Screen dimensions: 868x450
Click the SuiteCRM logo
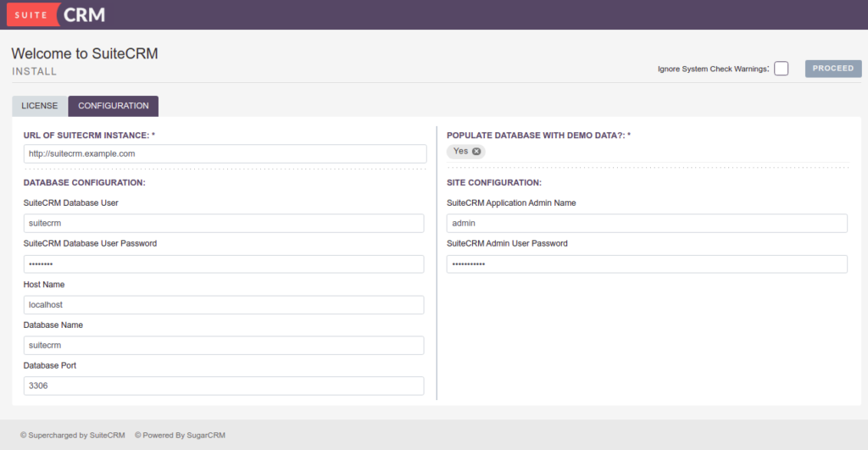pyautogui.click(x=56, y=14)
